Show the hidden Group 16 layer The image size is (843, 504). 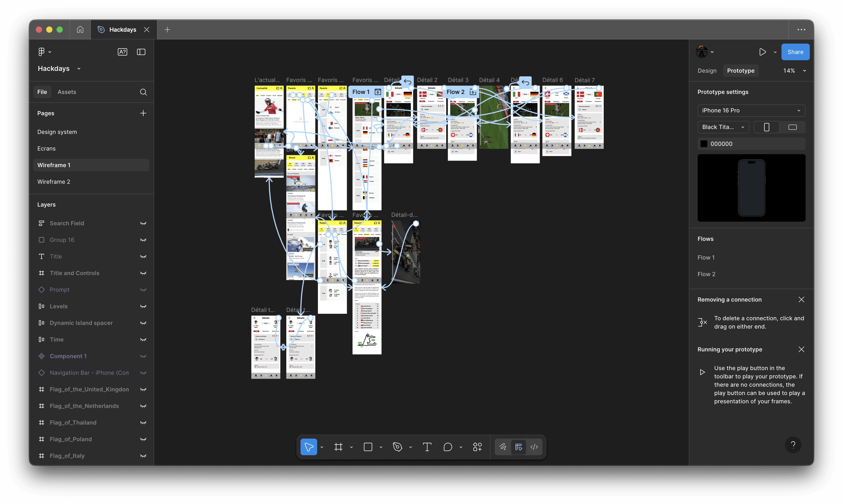point(143,240)
